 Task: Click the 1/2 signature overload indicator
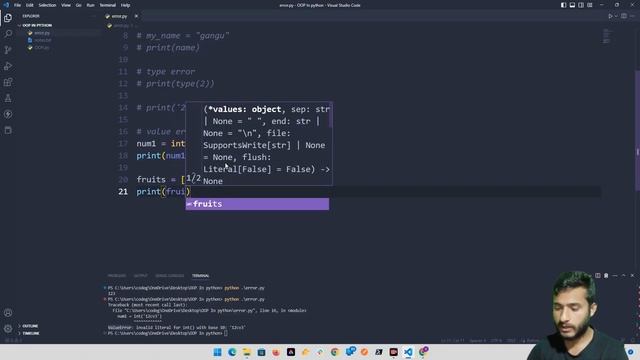(193, 178)
